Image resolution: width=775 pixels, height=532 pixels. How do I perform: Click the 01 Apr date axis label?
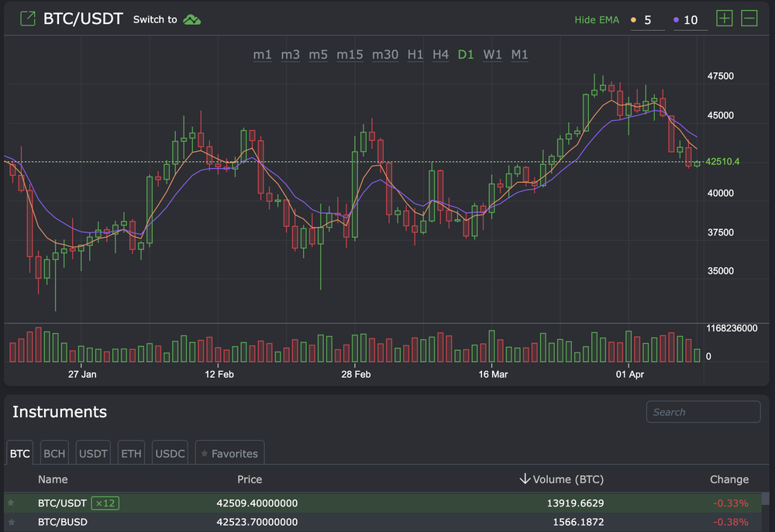629,374
